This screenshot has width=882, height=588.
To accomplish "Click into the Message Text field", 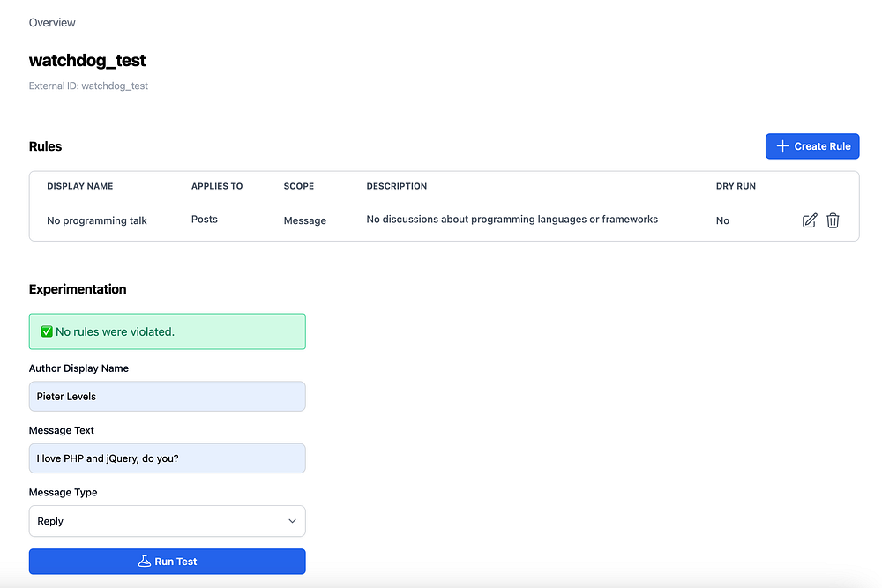I will (x=167, y=458).
